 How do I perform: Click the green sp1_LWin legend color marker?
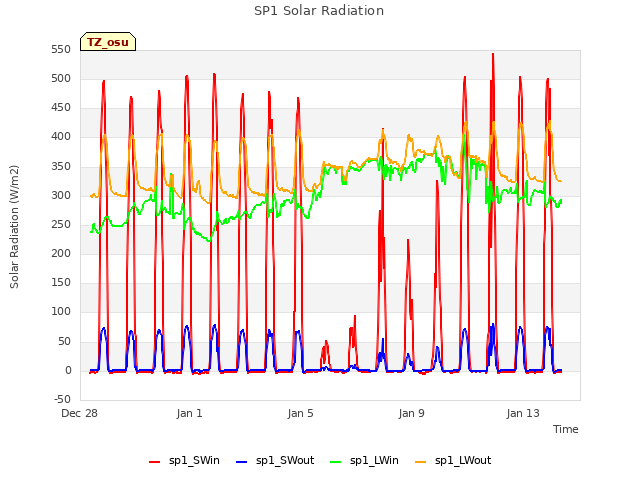[x=335, y=462]
